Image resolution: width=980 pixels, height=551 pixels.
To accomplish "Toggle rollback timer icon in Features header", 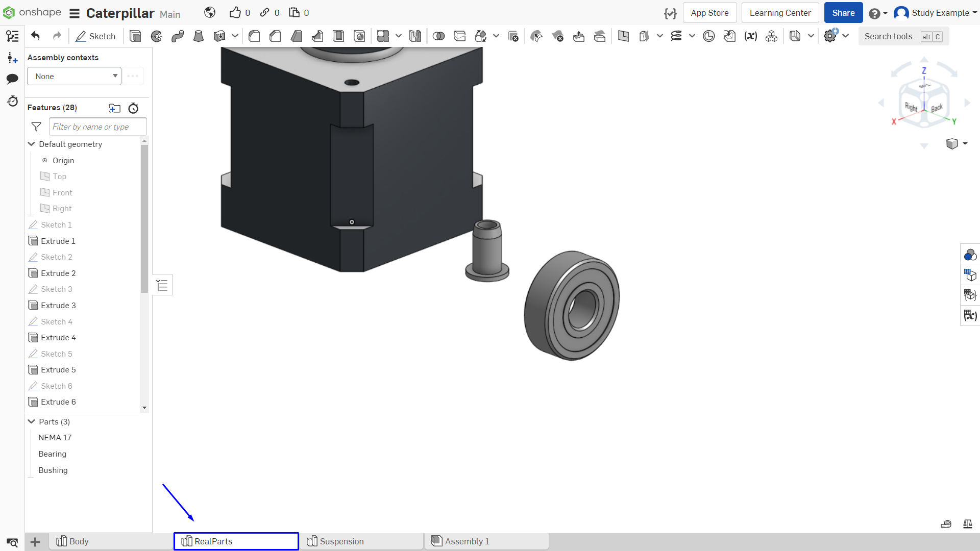I will coord(133,108).
